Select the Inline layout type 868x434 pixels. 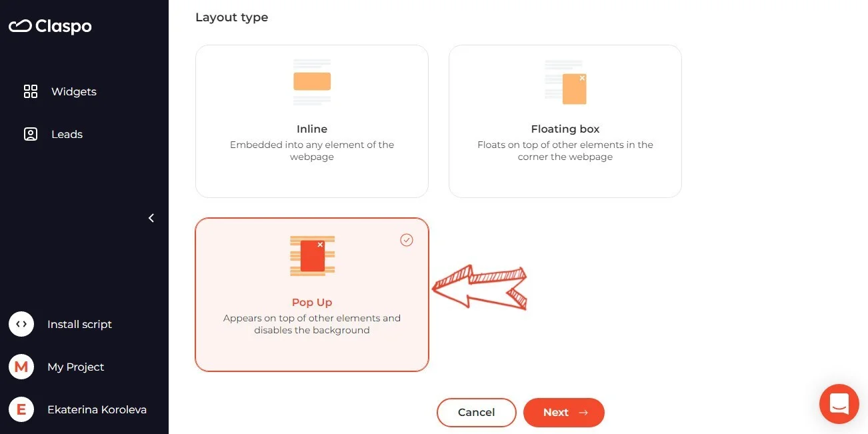[x=311, y=121]
